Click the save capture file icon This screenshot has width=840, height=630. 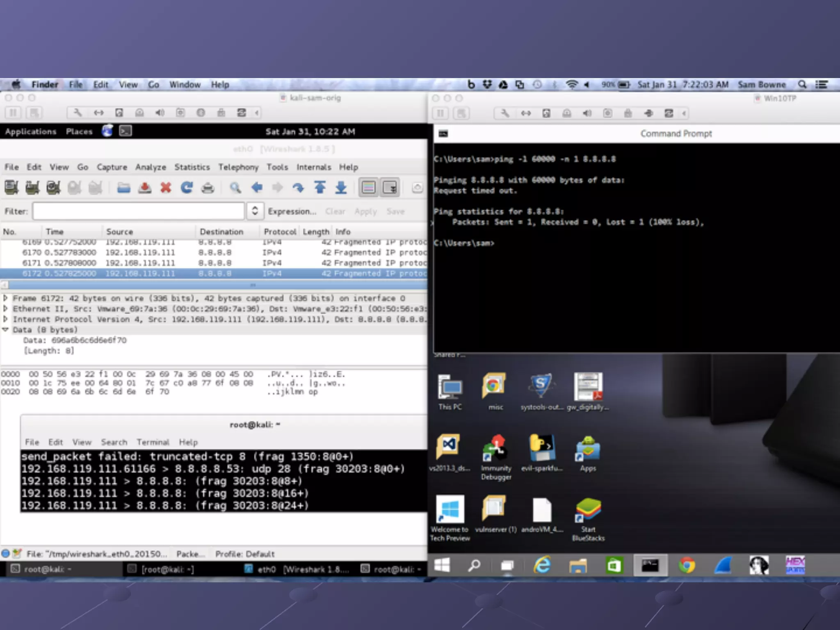(x=144, y=188)
